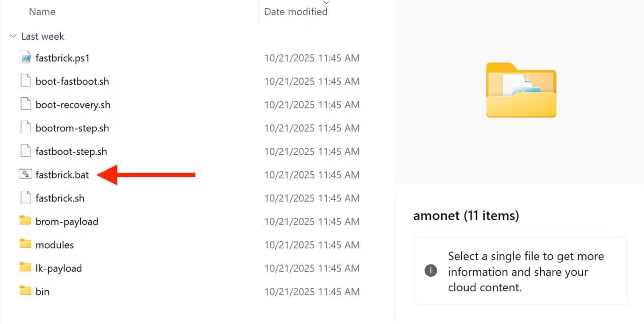Click the bin folder icon

26,291
